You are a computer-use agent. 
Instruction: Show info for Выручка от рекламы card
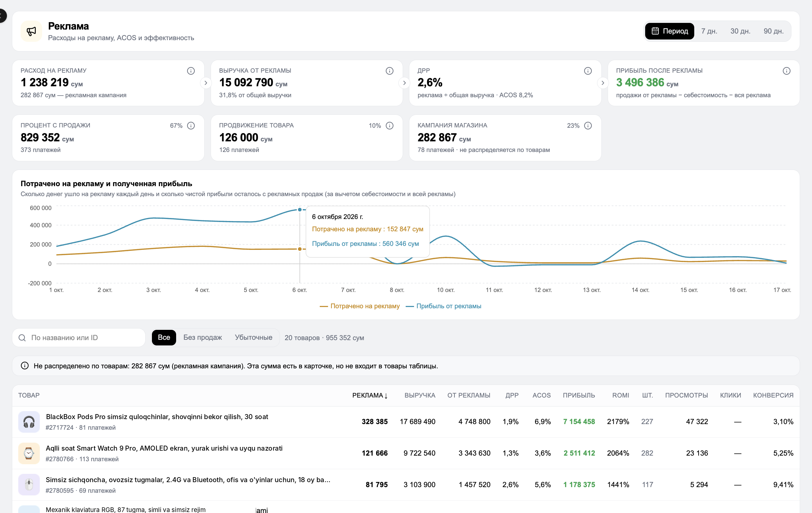[389, 71]
